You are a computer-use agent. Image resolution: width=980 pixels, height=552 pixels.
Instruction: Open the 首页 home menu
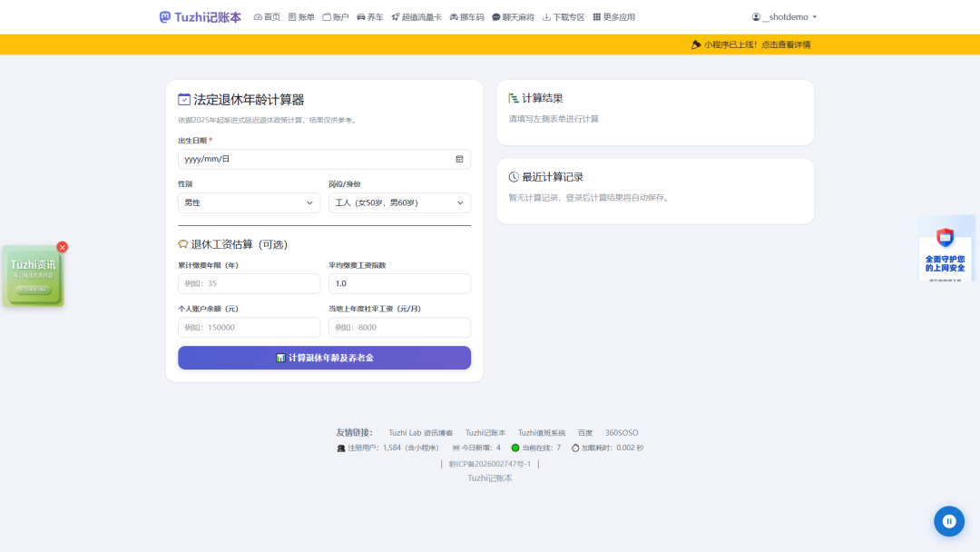pos(267,17)
